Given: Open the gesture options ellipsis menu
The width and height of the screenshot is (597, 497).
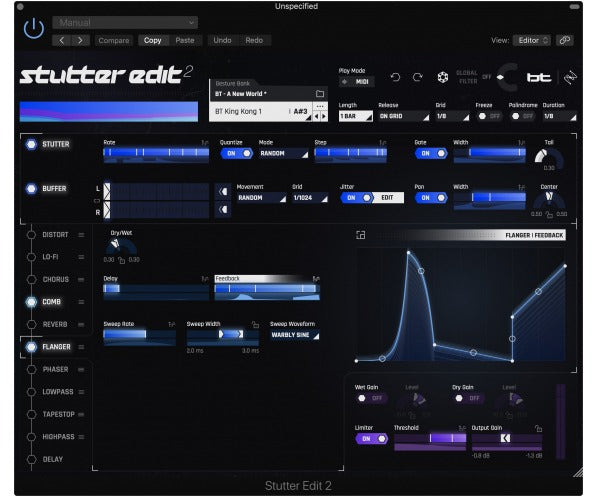Looking at the screenshot, I should point(320,106).
